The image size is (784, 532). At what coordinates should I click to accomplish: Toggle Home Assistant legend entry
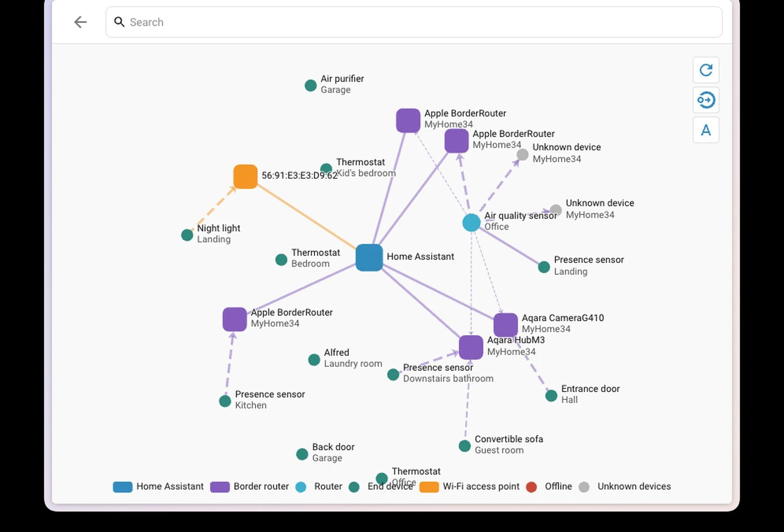coord(158,486)
